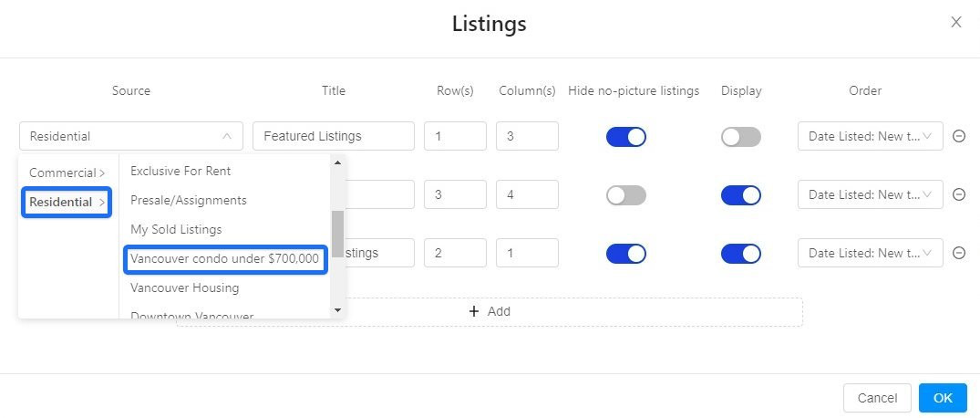Disable hide no-picture listings on first row
The height and width of the screenshot is (418, 980).
tap(626, 137)
